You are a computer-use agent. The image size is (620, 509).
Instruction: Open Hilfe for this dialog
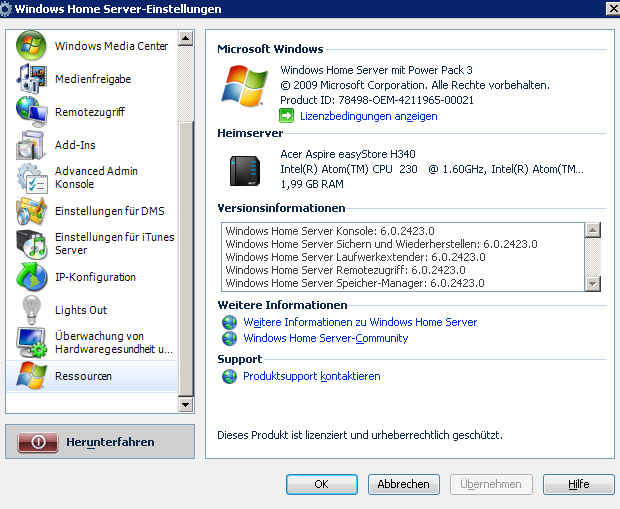(x=578, y=484)
